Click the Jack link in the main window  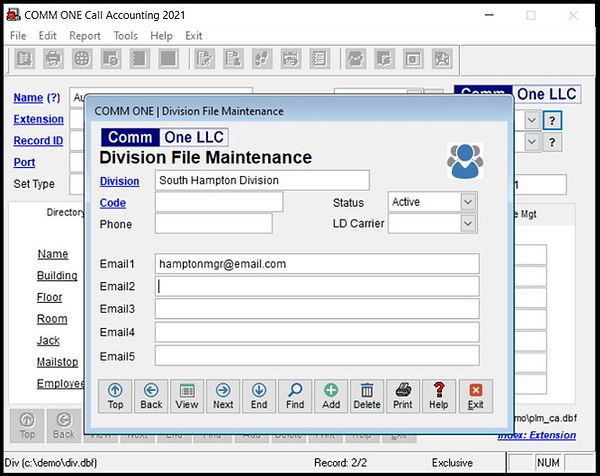pyautogui.click(x=48, y=340)
